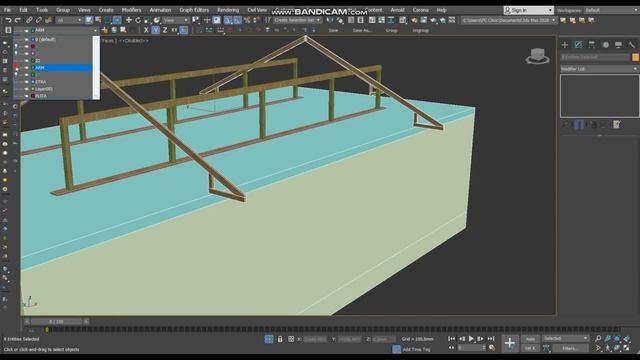640x360 pixels.
Task: Open the Sign In dropdown
Action: [x=529, y=10]
